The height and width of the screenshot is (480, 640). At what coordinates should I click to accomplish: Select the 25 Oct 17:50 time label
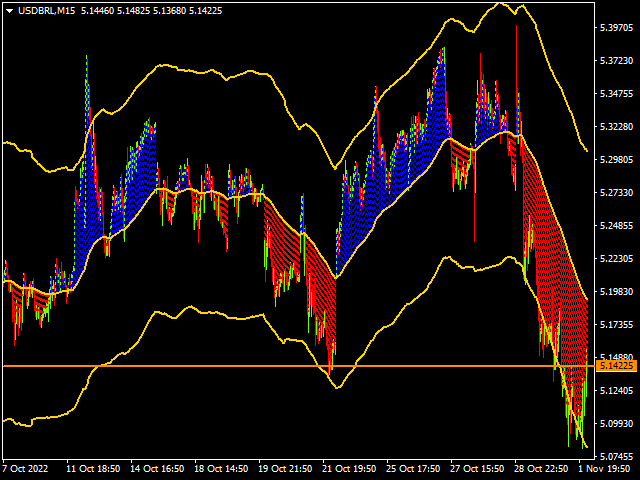[413, 469]
